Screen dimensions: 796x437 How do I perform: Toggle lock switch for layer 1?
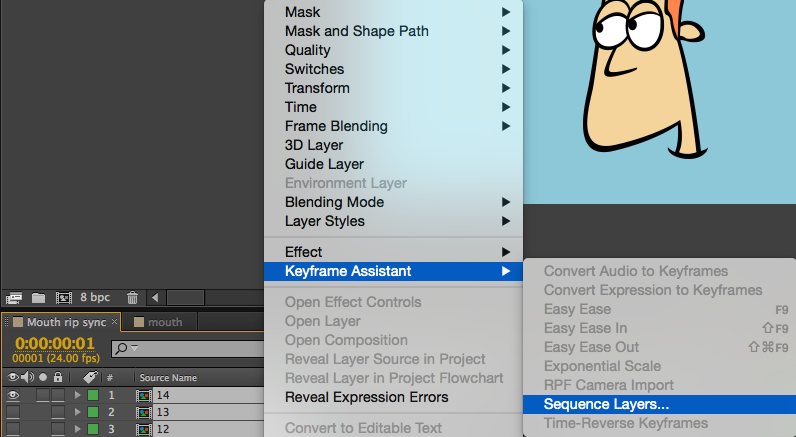click(58, 395)
